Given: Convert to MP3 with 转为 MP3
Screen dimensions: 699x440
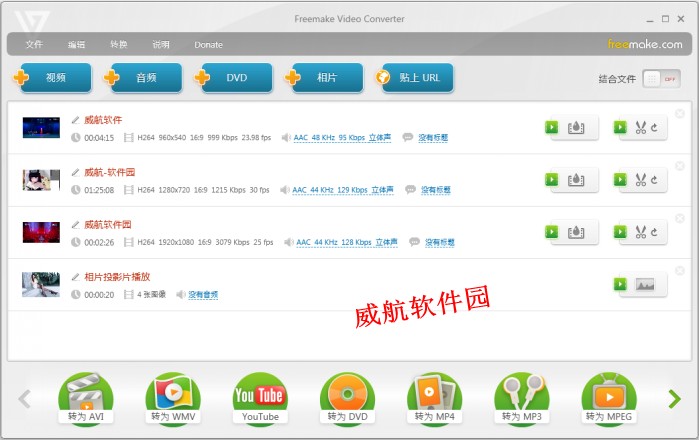Looking at the screenshot, I should 522,399.
